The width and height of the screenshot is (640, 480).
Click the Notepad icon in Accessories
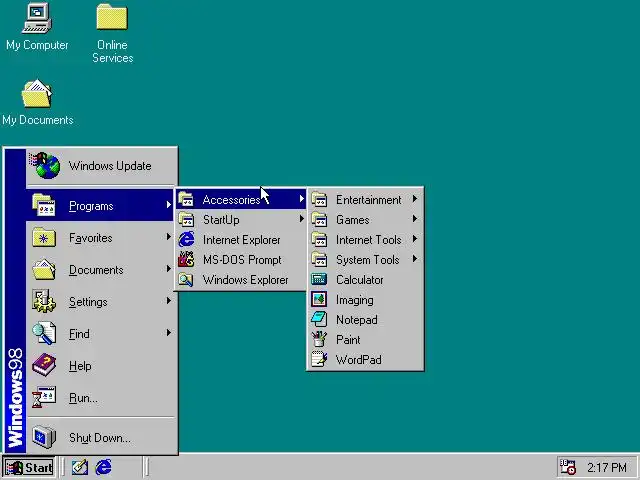(x=319, y=320)
